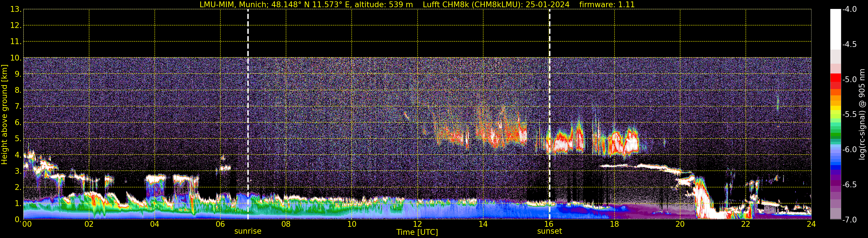The height and width of the screenshot is (238, 868).
Task: Click the "6." height axis tick label
Action: [x=18, y=122]
